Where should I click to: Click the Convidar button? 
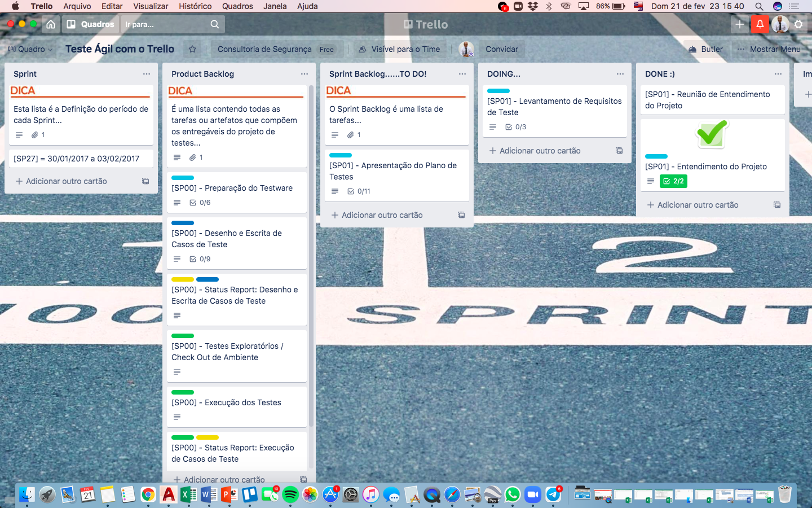(502, 49)
